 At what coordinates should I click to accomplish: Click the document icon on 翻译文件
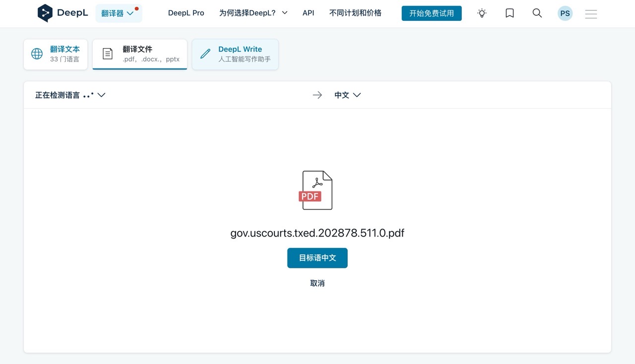pos(108,54)
